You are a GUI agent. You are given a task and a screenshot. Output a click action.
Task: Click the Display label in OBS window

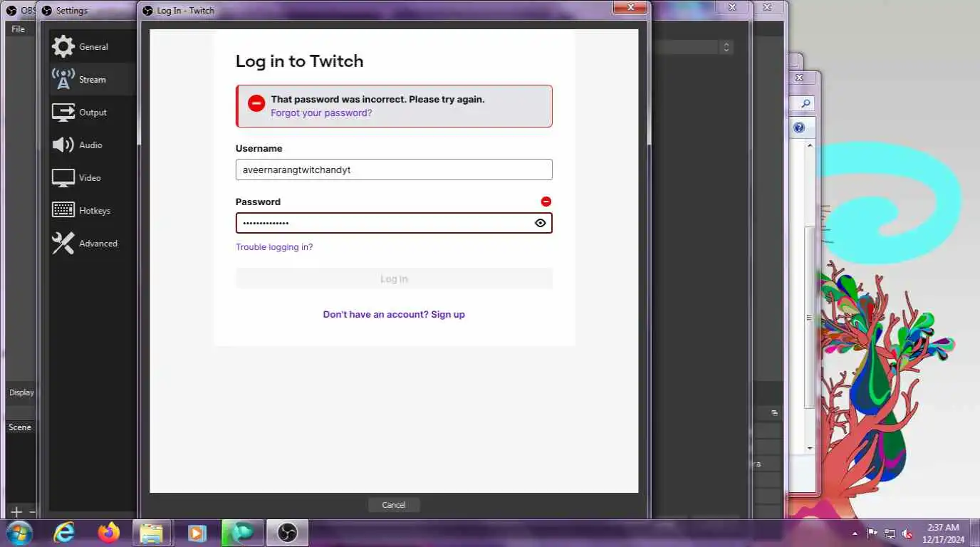[21, 392]
